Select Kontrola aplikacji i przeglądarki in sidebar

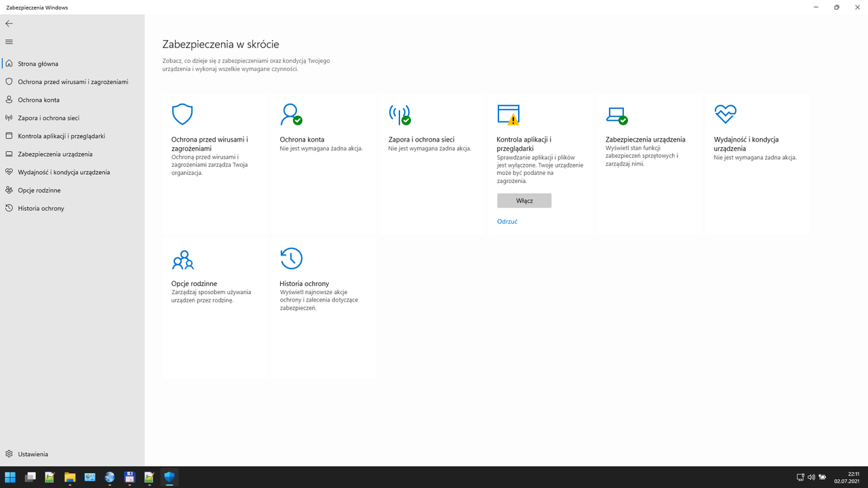pyautogui.click(x=72, y=136)
